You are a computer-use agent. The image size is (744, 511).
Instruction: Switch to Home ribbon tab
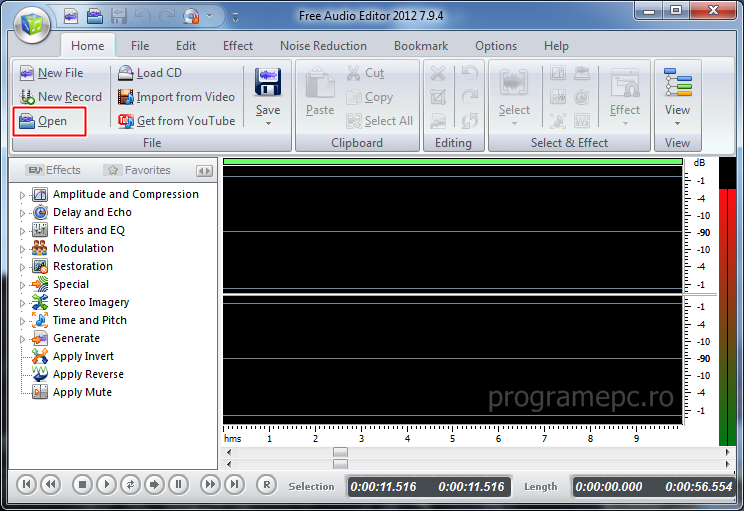click(88, 46)
